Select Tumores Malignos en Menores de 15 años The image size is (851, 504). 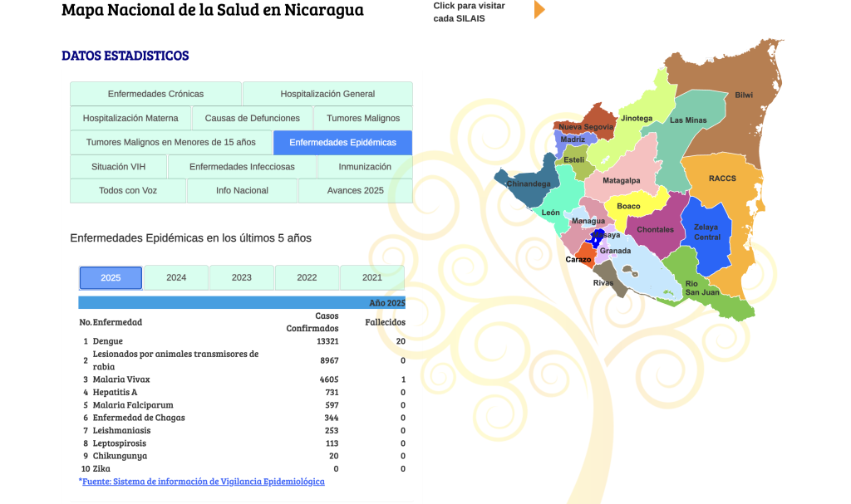171,142
